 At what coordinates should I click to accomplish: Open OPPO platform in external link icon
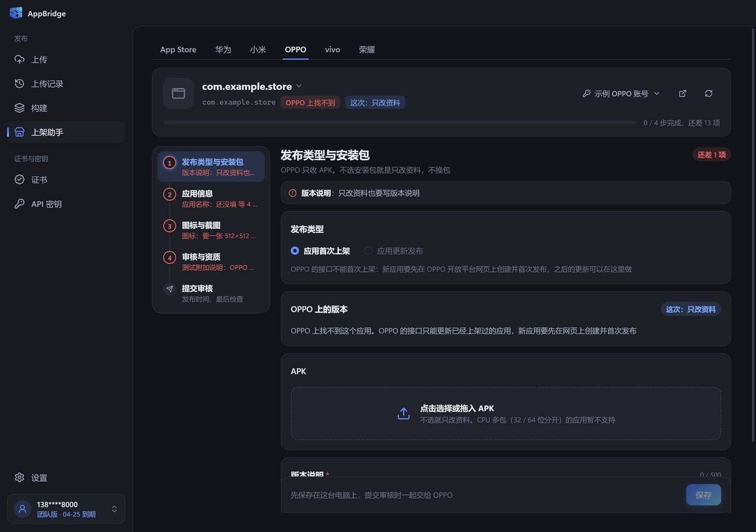(683, 93)
